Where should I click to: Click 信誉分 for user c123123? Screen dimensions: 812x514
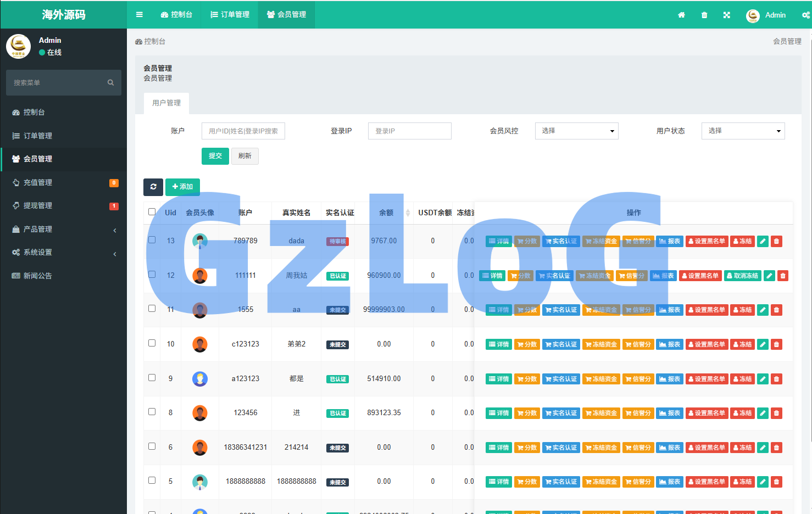pos(638,344)
